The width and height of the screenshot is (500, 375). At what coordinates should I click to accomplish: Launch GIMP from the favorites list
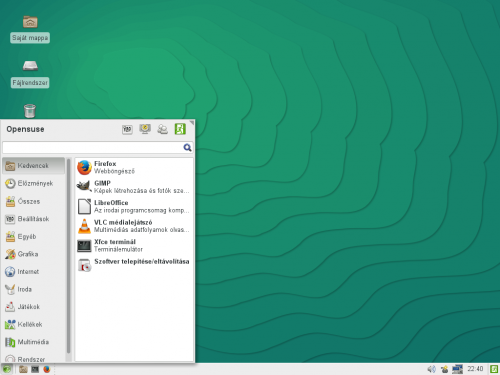pos(134,187)
